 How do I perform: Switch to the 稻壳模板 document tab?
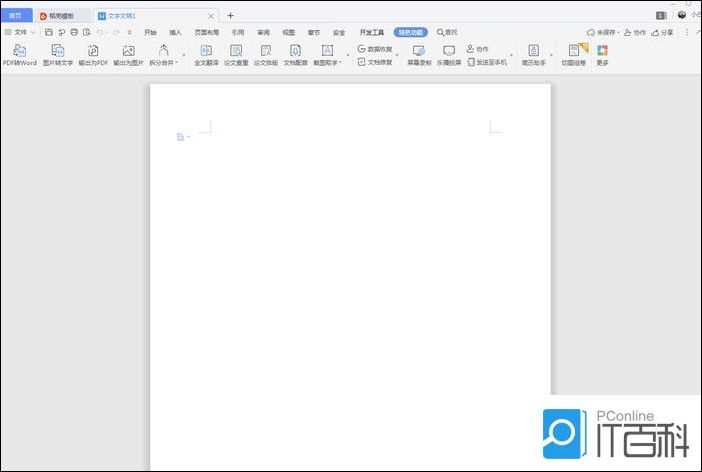tap(60, 16)
